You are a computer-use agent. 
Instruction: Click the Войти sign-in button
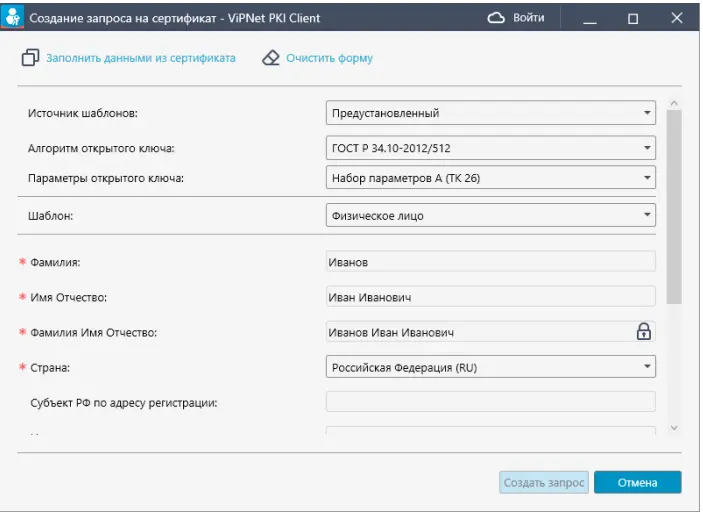pyautogui.click(x=529, y=18)
